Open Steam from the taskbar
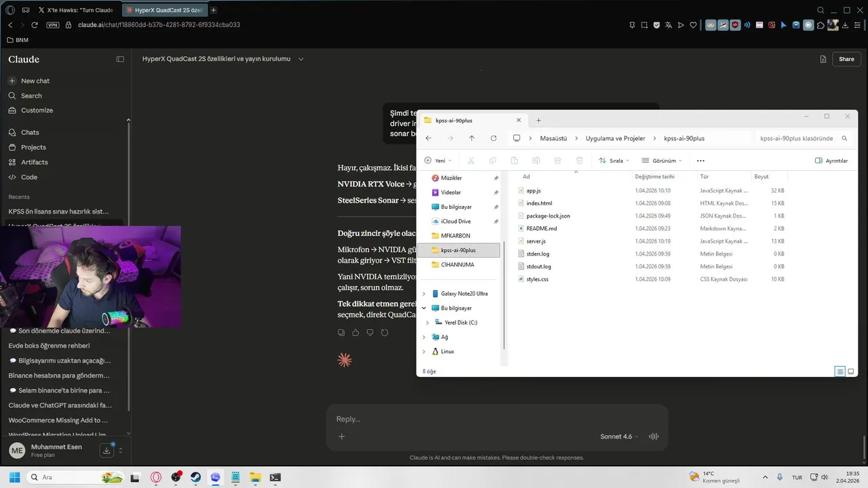The image size is (868, 488). 196,477
